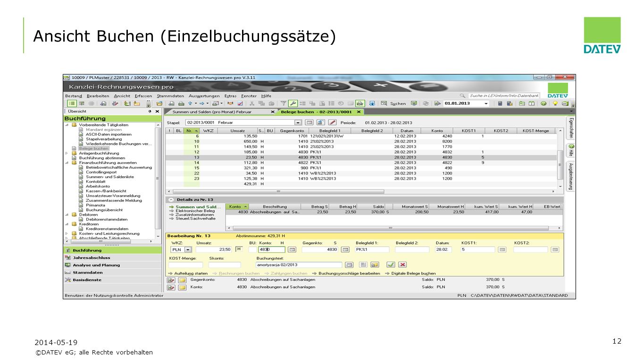The width and height of the screenshot is (644, 362).
Task: Open the 01.01.2013 date dropdown in the toolbar
Action: click(x=486, y=103)
